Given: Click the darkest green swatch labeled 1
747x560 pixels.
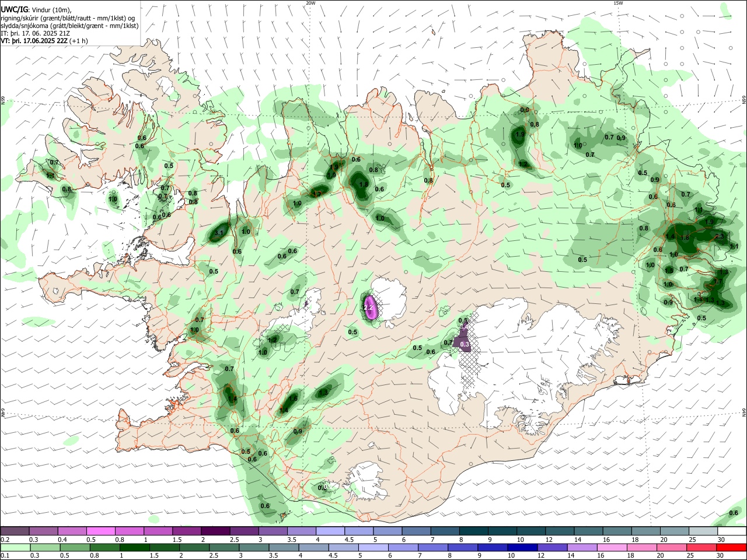Looking at the screenshot, I should 134,548.
